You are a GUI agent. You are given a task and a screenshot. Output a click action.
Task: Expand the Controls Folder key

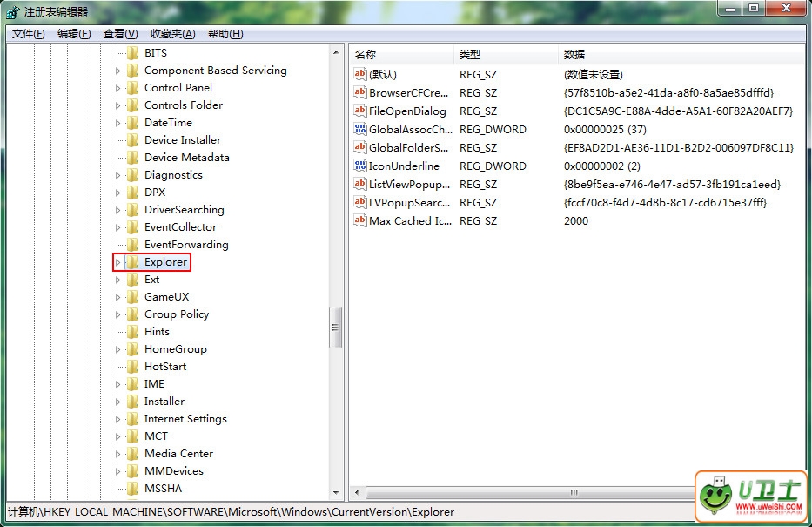pyautogui.click(x=118, y=105)
